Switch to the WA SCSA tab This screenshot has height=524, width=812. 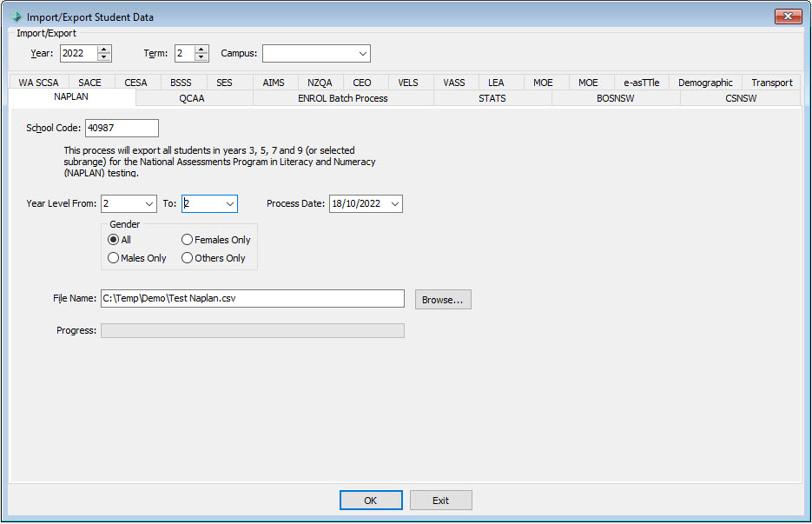point(39,83)
